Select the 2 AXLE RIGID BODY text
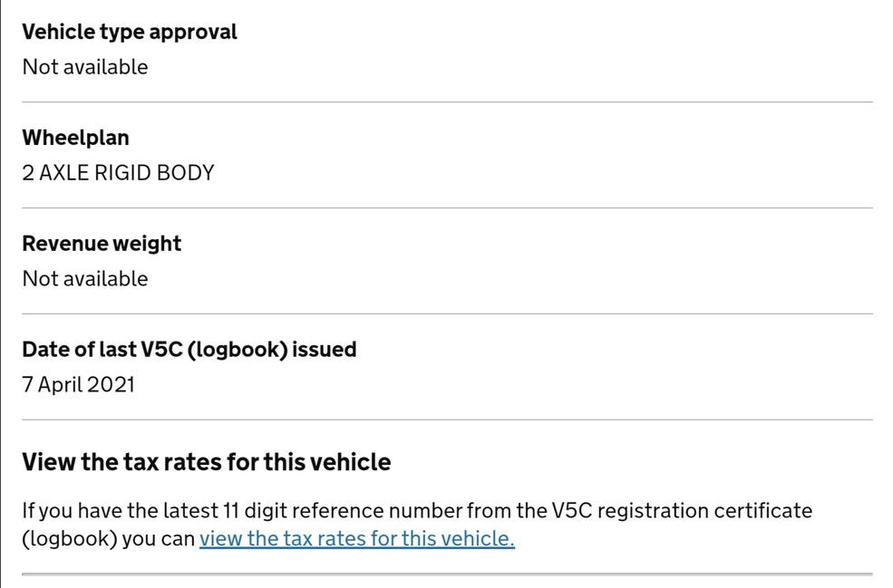This screenshot has height=588, width=893. tap(119, 173)
